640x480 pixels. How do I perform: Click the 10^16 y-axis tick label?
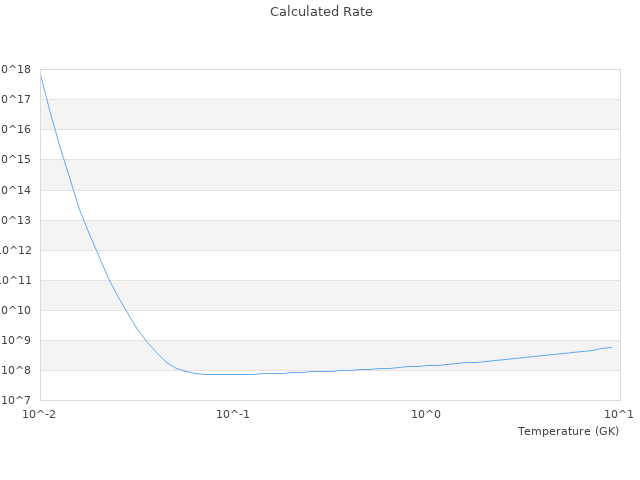pos(17,129)
